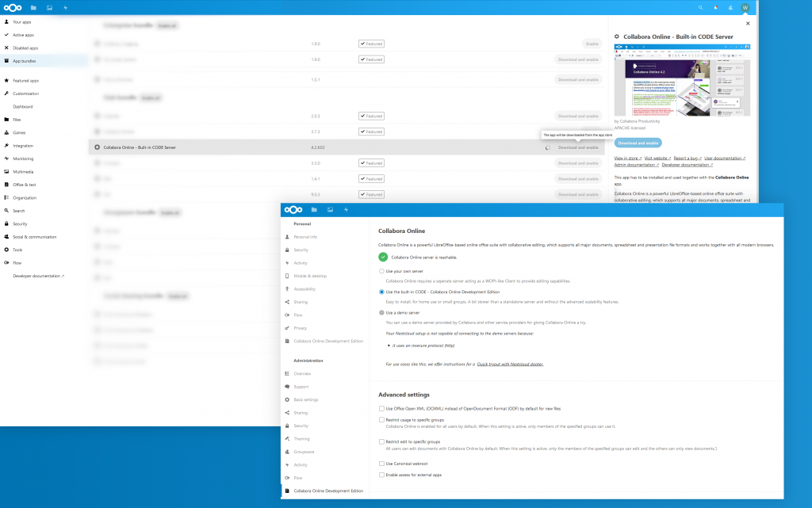Click Nextcloud logo in settings window
The height and width of the screenshot is (508, 812).
point(293,209)
